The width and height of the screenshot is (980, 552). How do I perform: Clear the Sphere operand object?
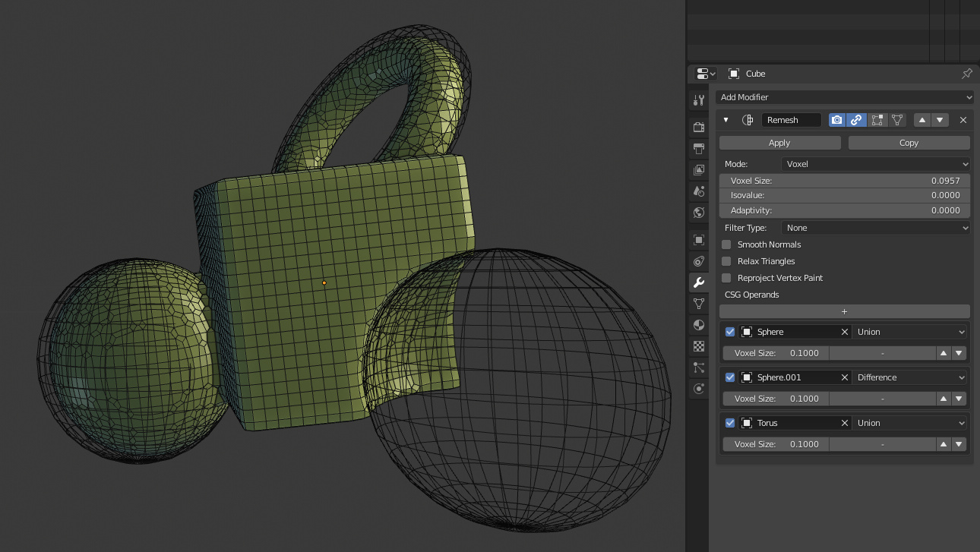[x=845, y=332]
